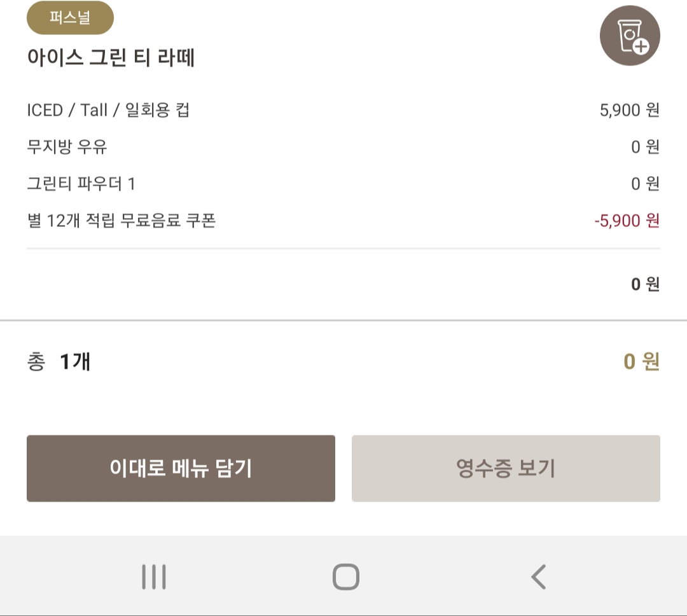Click the 이대로 메뉴 담기 button

coord(181,469)
